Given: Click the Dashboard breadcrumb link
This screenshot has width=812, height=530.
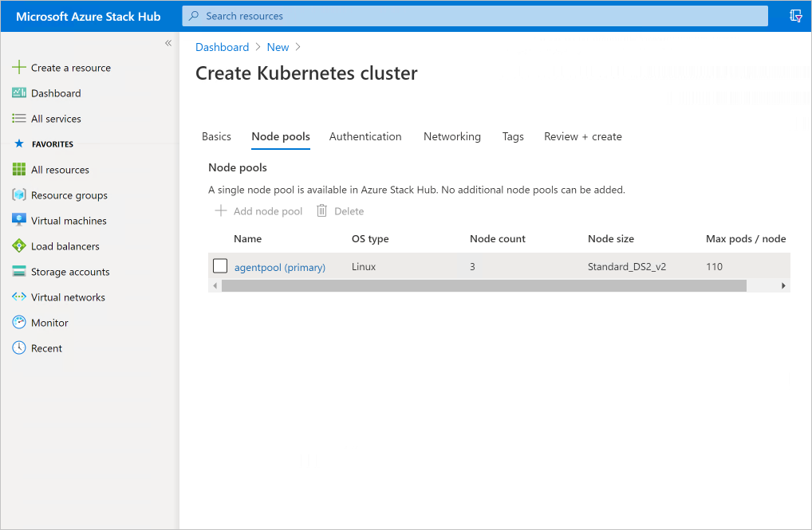Looking at the screenshot, I should pos(223,47).
